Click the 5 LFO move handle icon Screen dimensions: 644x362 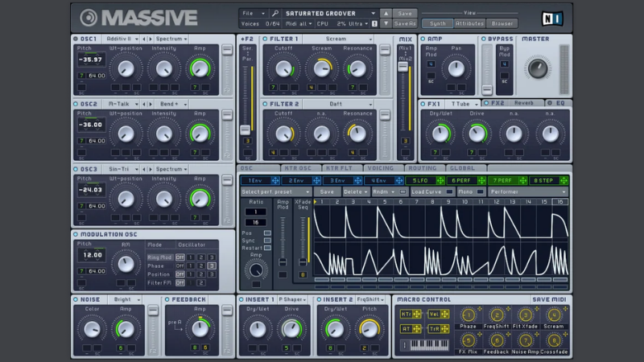pos(440,180)
